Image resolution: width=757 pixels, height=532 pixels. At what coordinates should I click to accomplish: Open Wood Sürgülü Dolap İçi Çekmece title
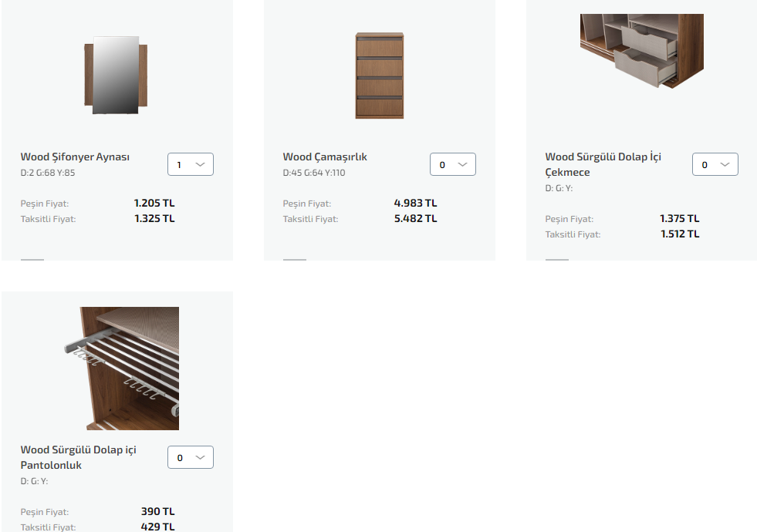click(603, 164)
